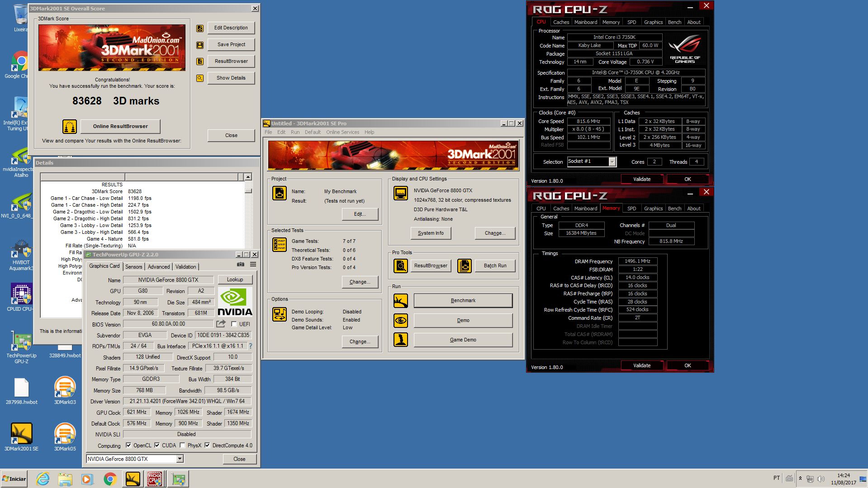Image resolution: width=868 pixels, height=488 pixels.
Task: Click the Details list scrollbar up arrow
Action: [x=248, y=177]
